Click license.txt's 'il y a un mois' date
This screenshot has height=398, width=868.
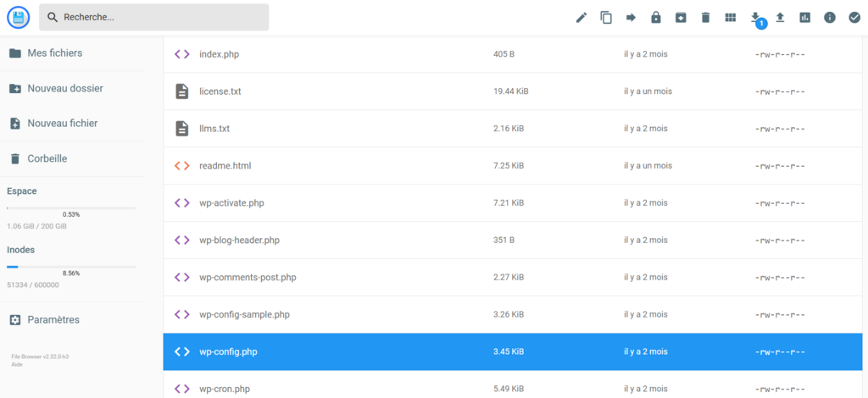(648, 91)
